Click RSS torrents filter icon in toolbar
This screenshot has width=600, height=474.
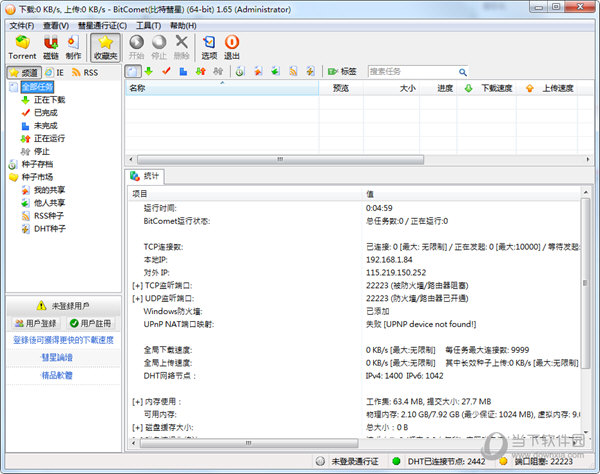click(x=293, y=71)
